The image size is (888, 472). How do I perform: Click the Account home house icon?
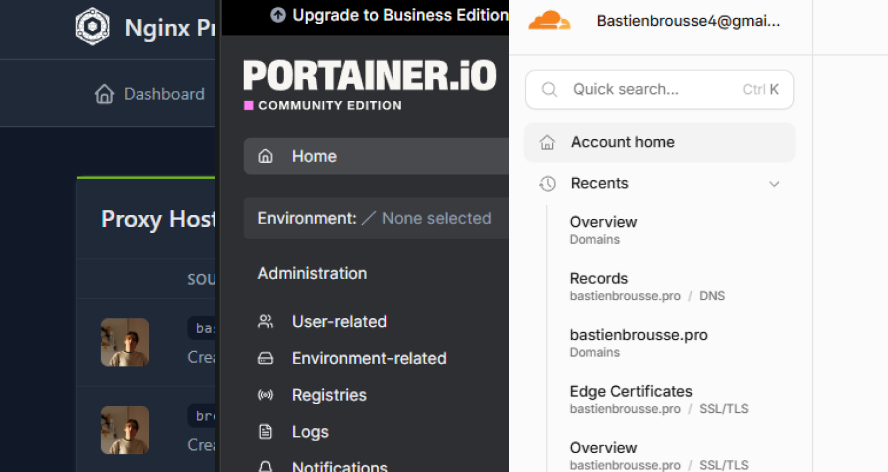click(x=547, y=142)
